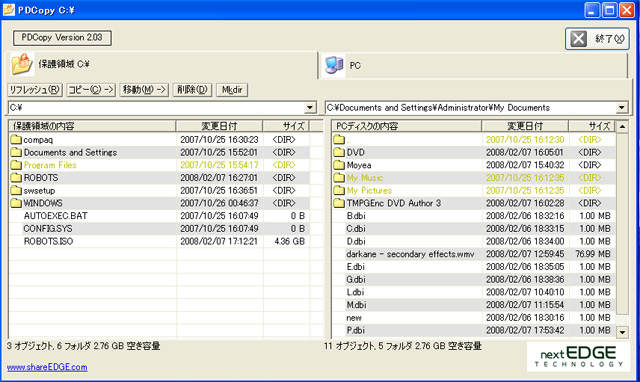The image size is (640, 382).
Task: Click the My Music folder icon
Action: pos(339,178)
